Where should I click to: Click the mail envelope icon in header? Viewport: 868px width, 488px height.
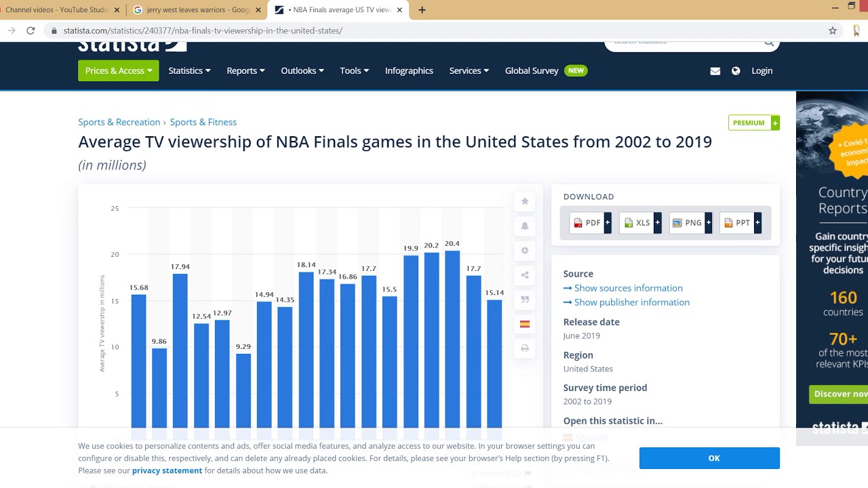tap(715, 70)
